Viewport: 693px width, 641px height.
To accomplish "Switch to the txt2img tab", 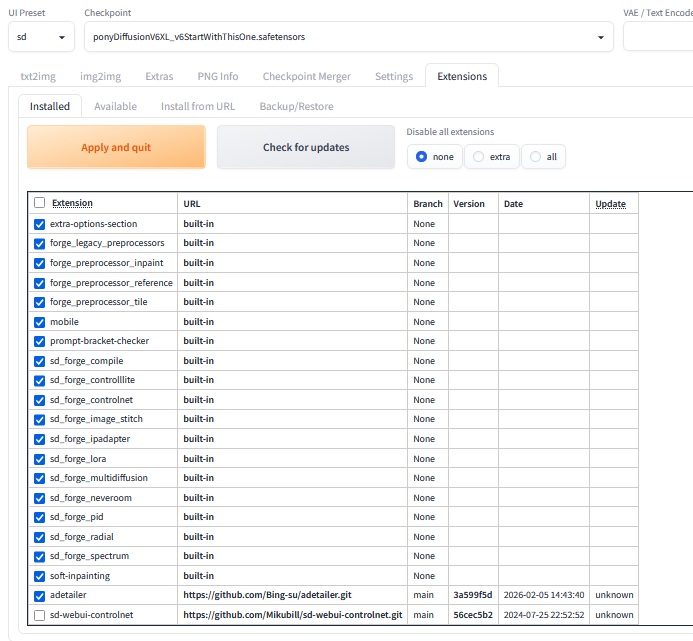I will [x=38, y=76].
